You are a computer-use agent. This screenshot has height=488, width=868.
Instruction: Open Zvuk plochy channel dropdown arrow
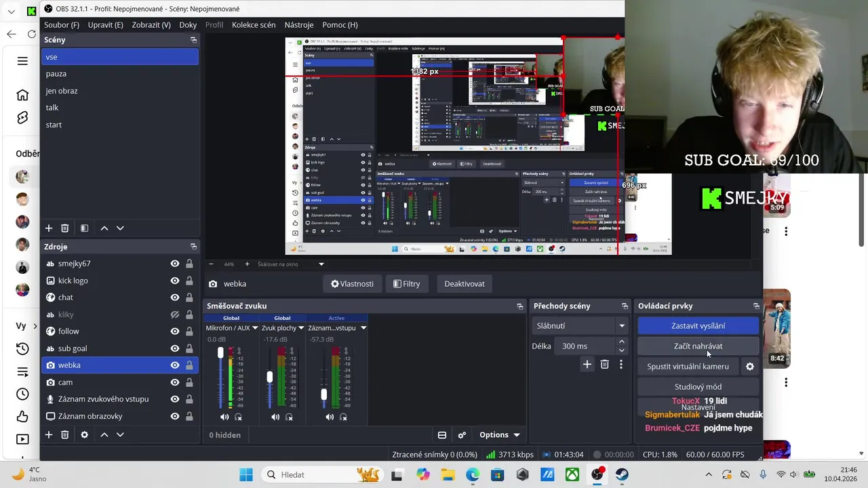(x=301, y=328)
